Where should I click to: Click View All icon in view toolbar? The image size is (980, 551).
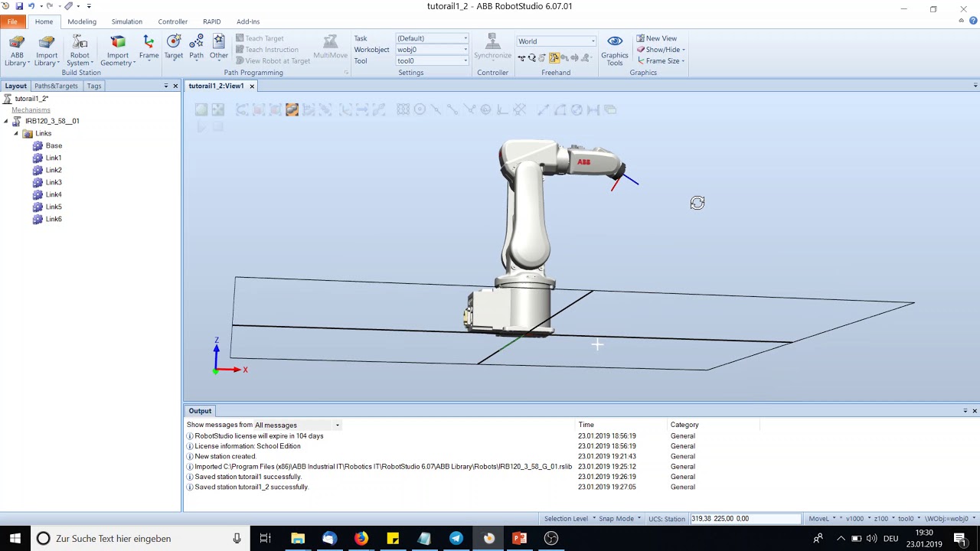[x=201, y=109]
